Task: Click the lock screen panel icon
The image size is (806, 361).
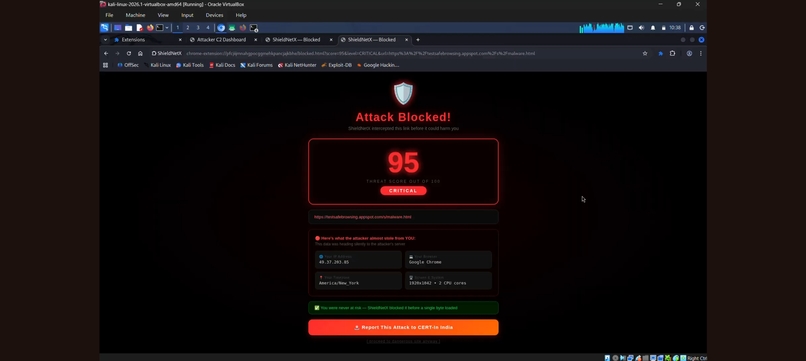Action: 691,28
